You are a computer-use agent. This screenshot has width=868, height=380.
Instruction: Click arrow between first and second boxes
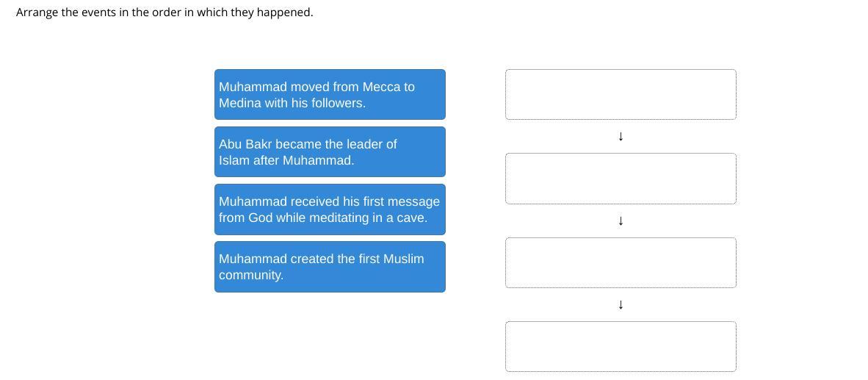pos(621,137)
